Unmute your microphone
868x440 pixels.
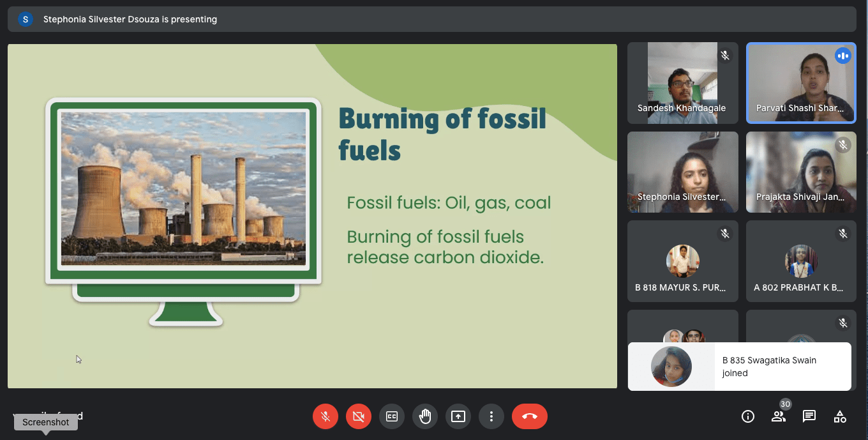point(325,416)
